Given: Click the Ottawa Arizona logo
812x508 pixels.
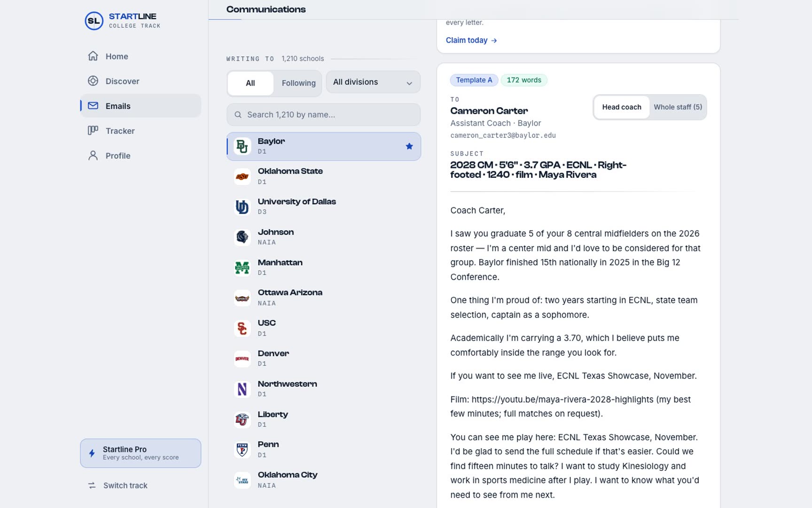Looking at the screenshot, I should pos(242,298).
